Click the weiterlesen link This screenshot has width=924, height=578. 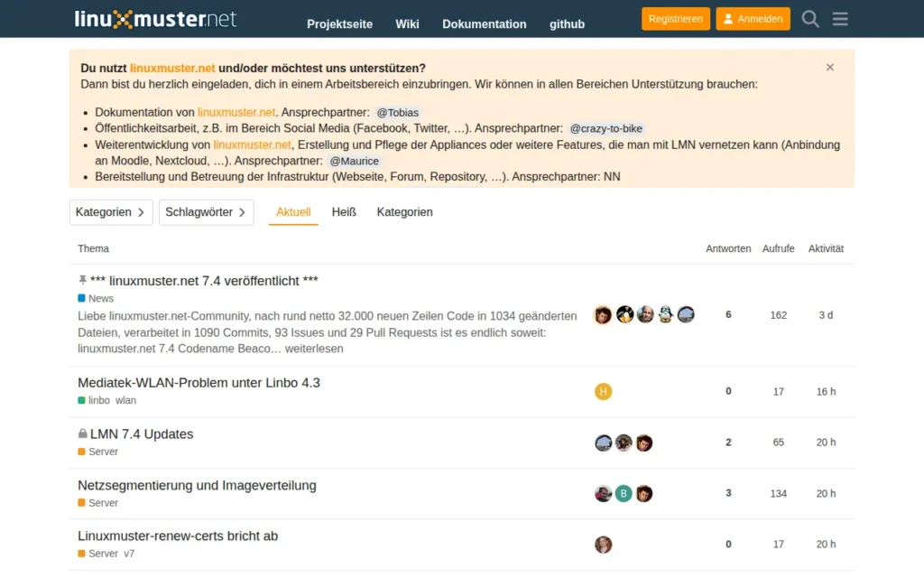tap(314, 349)
